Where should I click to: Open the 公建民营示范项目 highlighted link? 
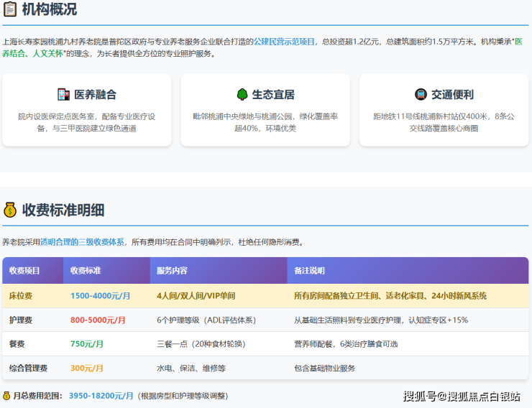click(284, 42)
